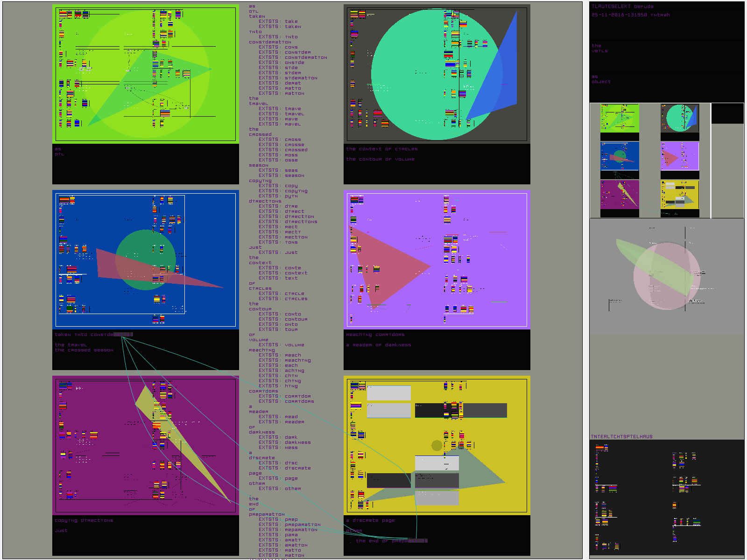This screenshot has height=560, width=747.
Task: Click the pink triangle in the lavender panel
Action: [388, 266]
